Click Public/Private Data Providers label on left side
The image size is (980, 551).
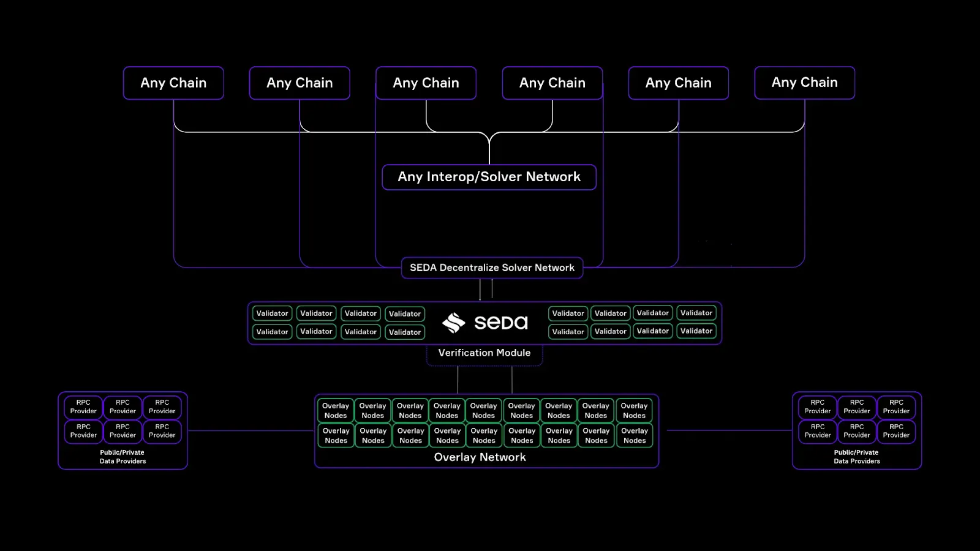click(123, 457)
